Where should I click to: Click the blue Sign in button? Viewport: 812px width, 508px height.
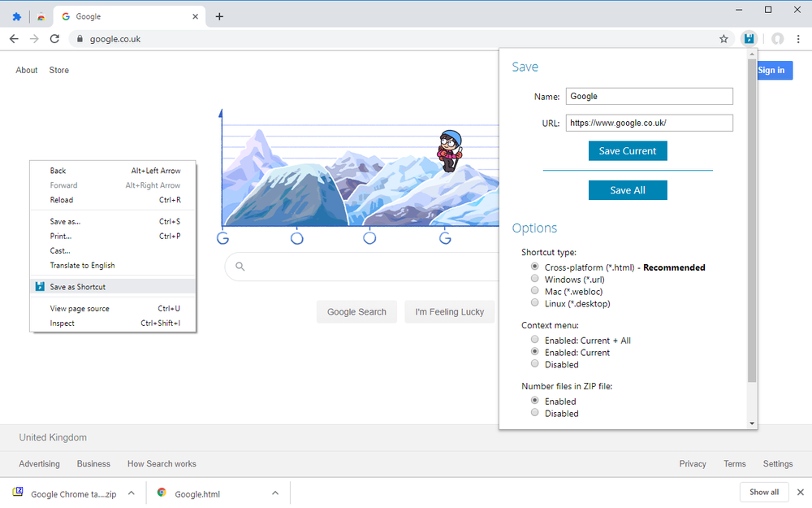(x=775, y=70)
